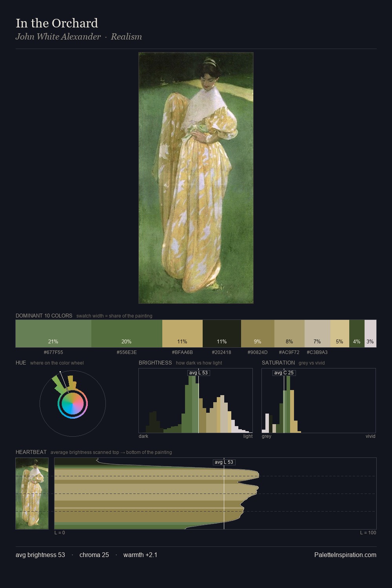Viewport: 392px width, 588px height.
Task: Click the Heartbeat painting thumbnail
Action: tap(32, 494)
